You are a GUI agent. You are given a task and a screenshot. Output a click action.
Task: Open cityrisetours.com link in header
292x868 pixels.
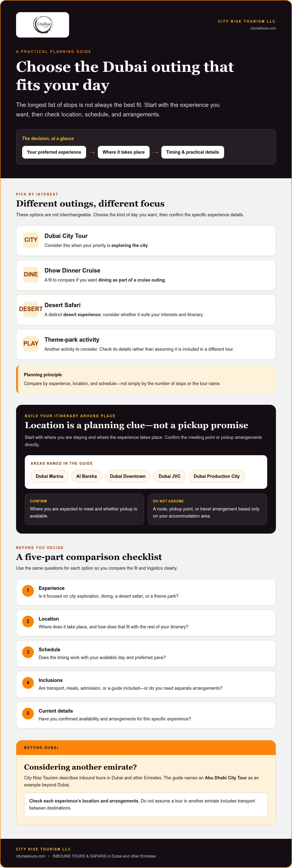pyautogui.click(x=263, y=28)
